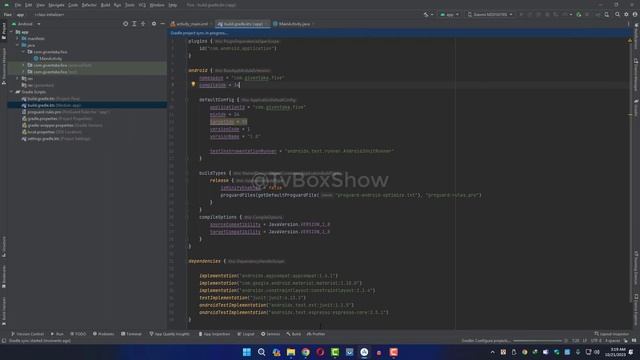Screen dimensions: 640x360
Task: Open the Build tool window button
Action: (x=293, y=334)
